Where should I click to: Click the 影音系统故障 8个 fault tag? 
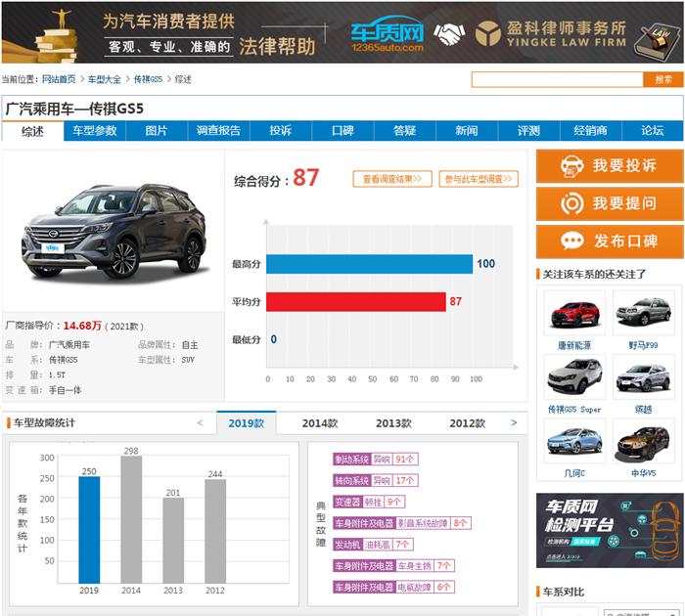[x=402, y=523]
